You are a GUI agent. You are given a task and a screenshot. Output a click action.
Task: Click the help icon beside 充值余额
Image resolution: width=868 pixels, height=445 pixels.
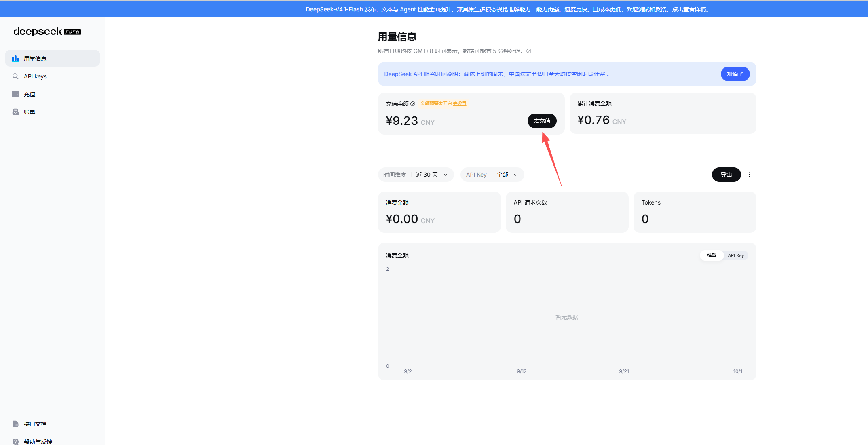413,104
